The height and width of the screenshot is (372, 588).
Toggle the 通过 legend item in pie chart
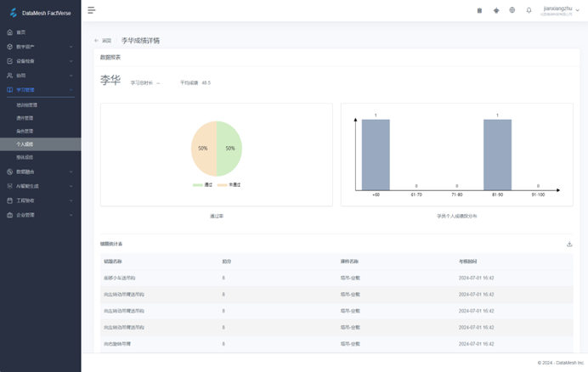point(204,184)
